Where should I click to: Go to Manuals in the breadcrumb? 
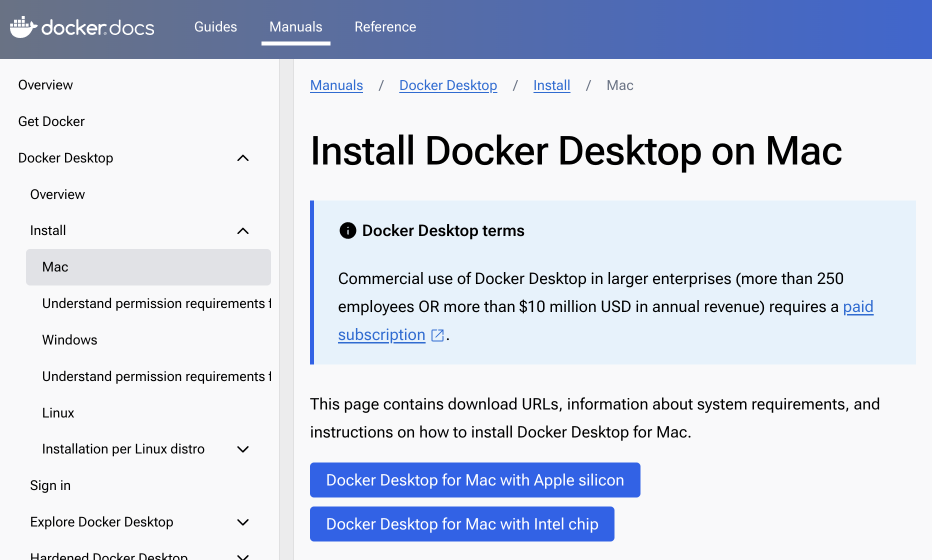[336, 85]
